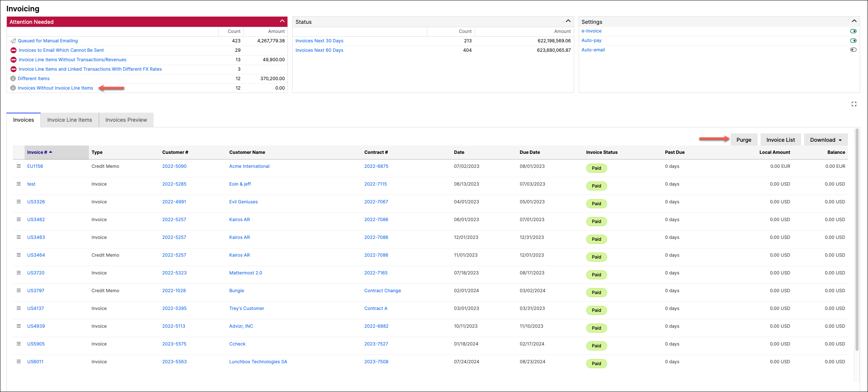The width and height of the screenshot is (868, 392).
Task: Toggle the Auto-pay setting switch
Action: (x=853, y=40)
